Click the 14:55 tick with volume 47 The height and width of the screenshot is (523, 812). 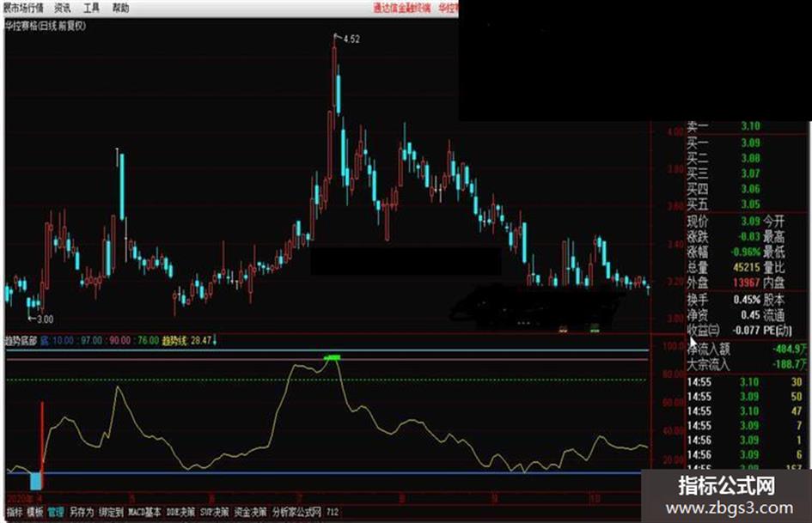(744, 411)
